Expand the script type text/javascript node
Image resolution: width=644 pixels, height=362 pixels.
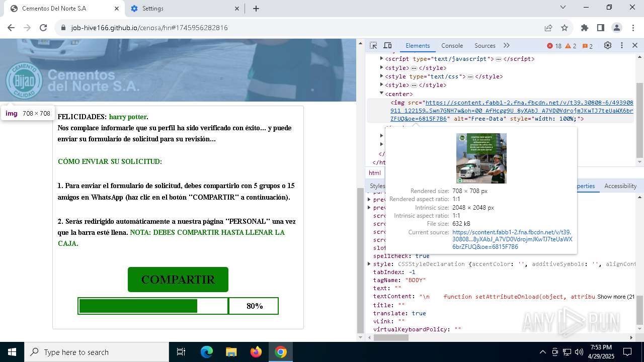coord(382,59)
